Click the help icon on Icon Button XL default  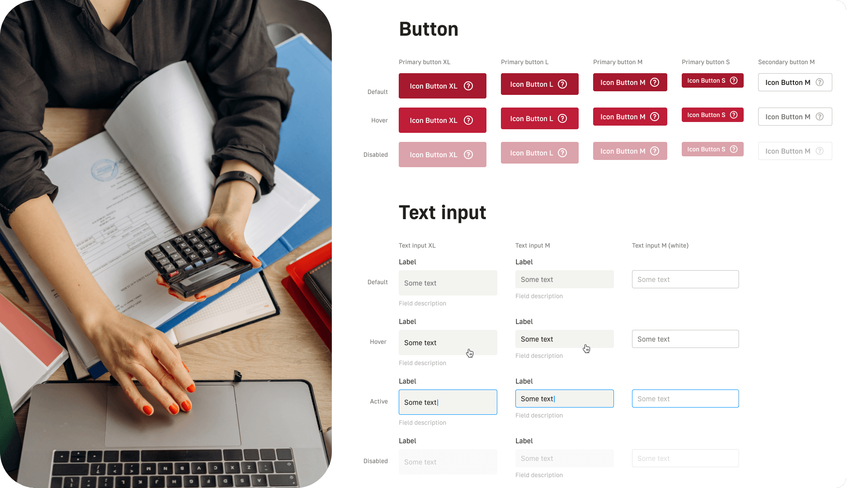click(x=470, y=86)
